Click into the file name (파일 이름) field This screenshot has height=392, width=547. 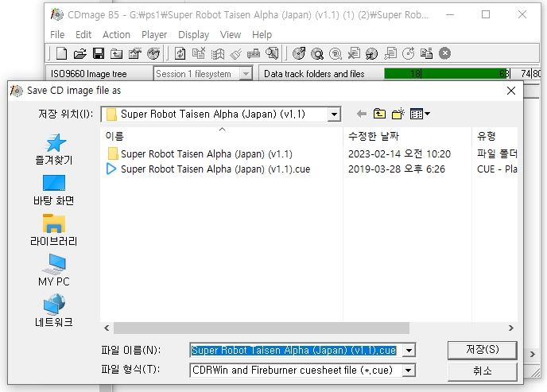click(x=297, y=350)
